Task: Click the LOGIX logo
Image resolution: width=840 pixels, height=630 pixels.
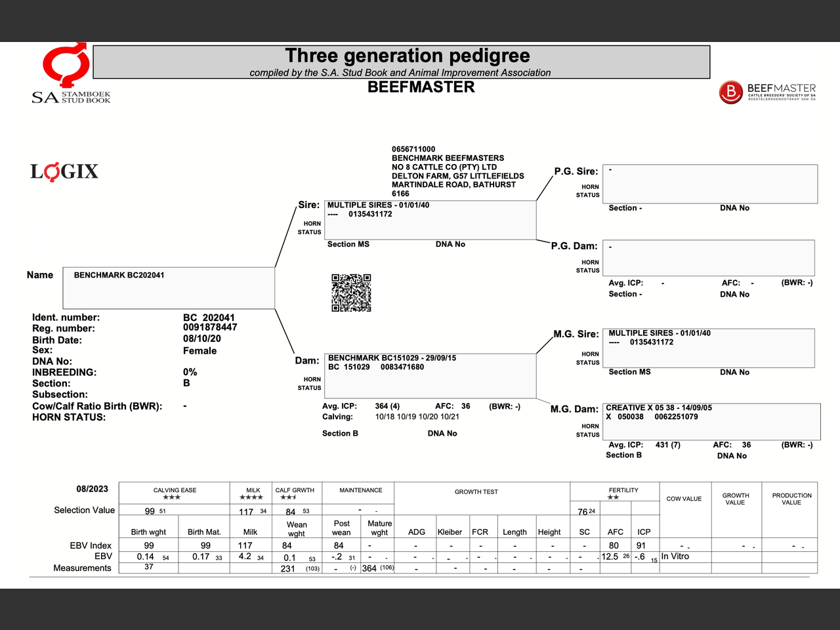Action: [64, 172]
